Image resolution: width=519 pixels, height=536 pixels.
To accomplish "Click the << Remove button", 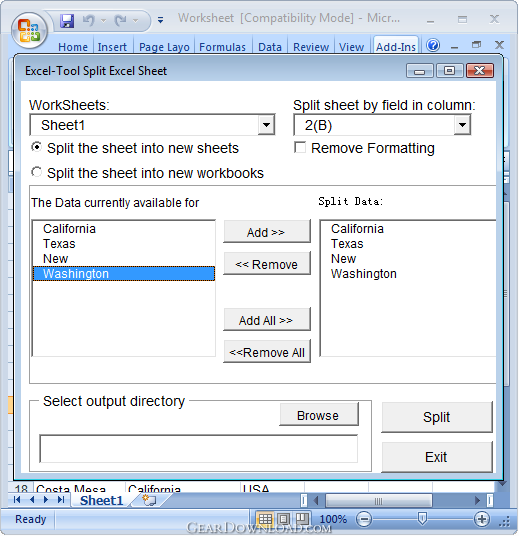I will click(267, 264).
